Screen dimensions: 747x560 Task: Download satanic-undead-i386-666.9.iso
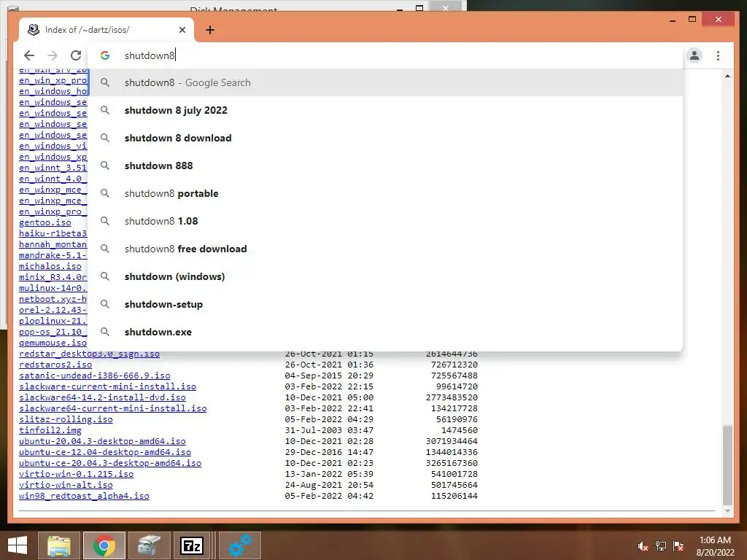coord(94,376)
